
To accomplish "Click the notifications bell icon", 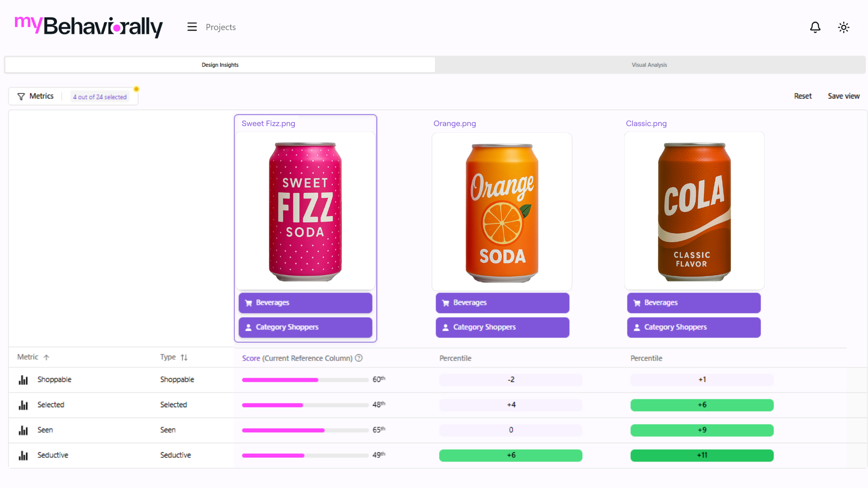I will point(815,28).
